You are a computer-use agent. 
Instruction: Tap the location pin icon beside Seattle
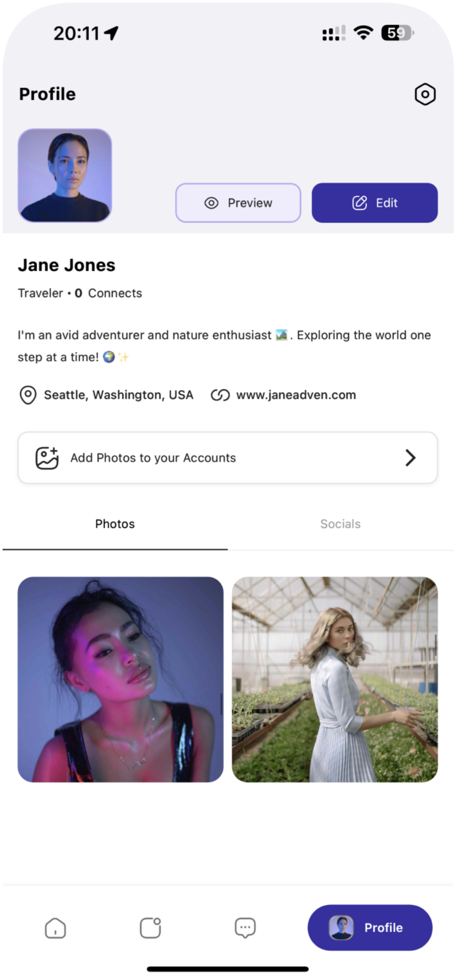[x=28, y=395]
